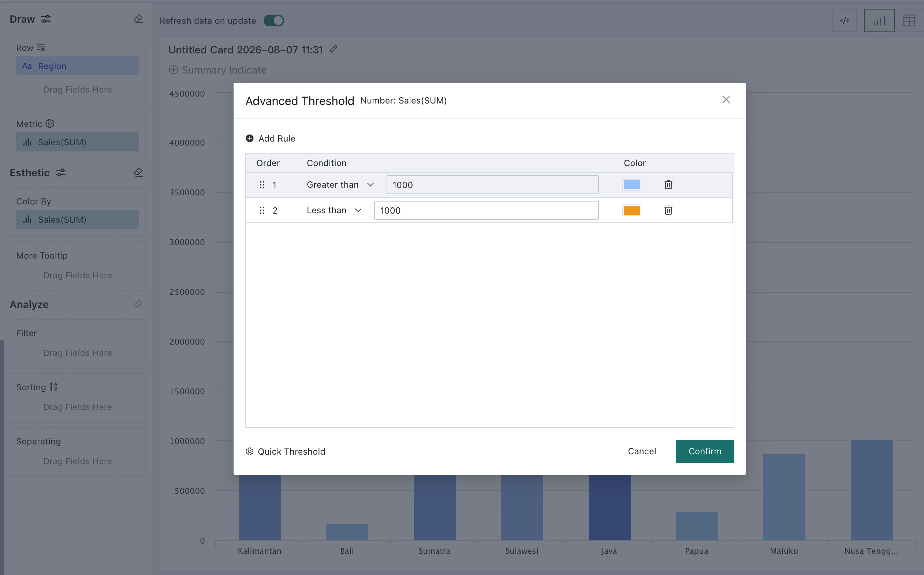Click the Add Rule plus icon
The width and height of the screenshot is (924, 575).
click(250, 138)
